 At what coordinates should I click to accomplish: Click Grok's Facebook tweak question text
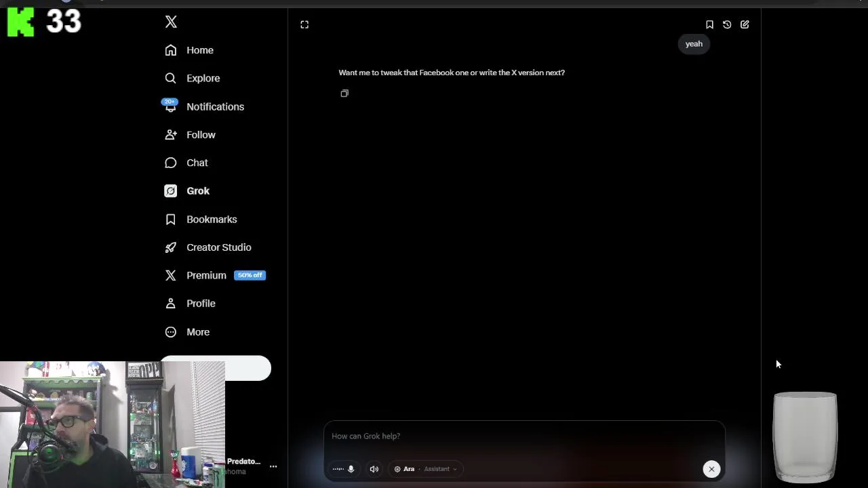452,73
